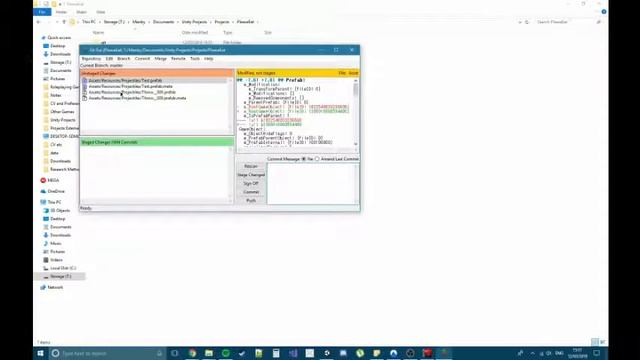Screen dimensions: 640x360
Task: Select the unstaged file ending in _009.prefab
Action: point(132,92)
